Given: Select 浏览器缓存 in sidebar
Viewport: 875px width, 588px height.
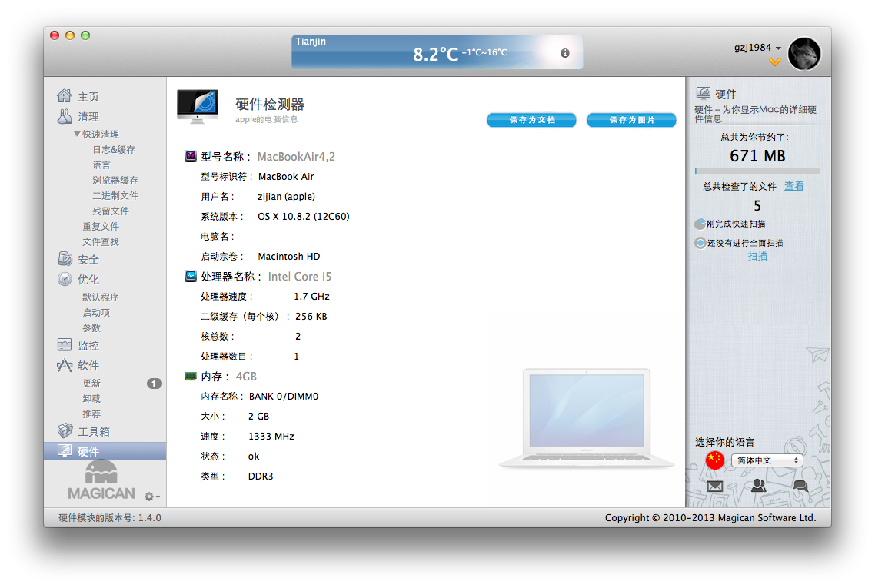Looking at the screenshot, I should pyautogui.click(x=115, y=180).
